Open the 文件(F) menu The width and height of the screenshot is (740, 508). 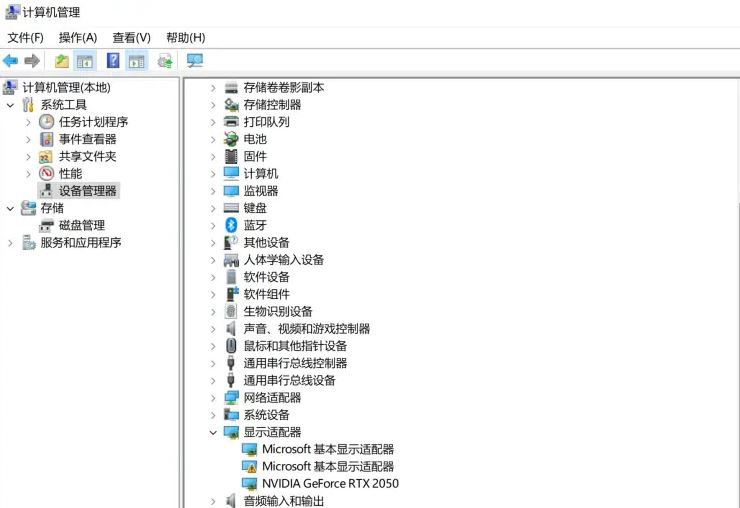25,37
